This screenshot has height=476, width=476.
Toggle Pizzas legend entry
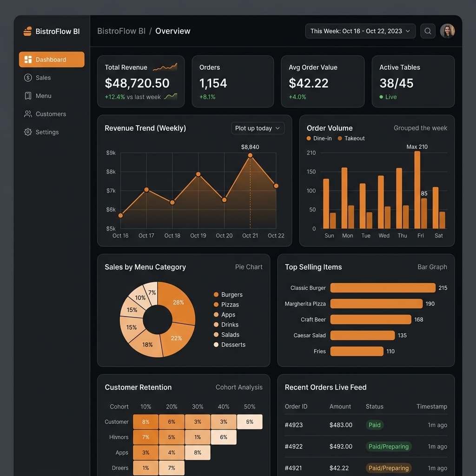click(x=226, y=304)
